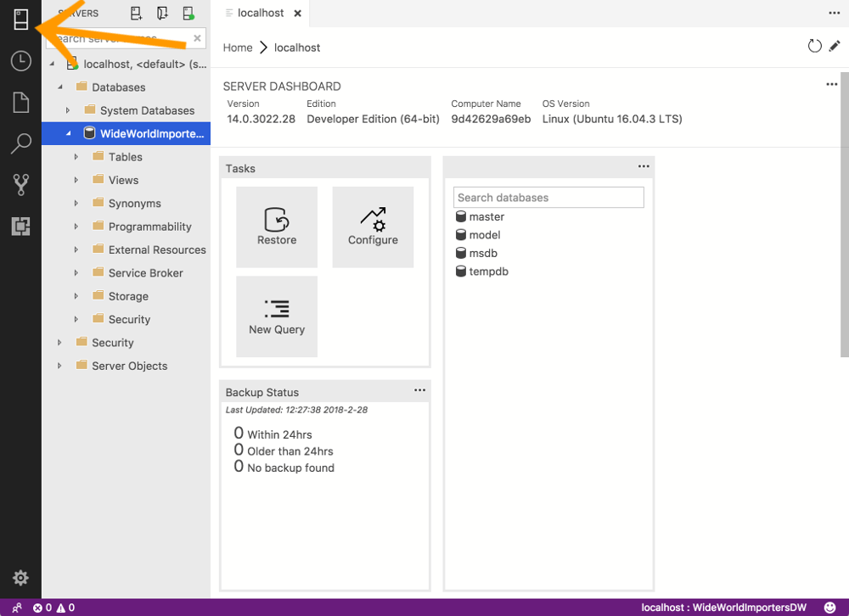The width and height of the screenshot is (849, 616).
Task: Open editor tab more actions ellipsis
Action: (835, 13)
